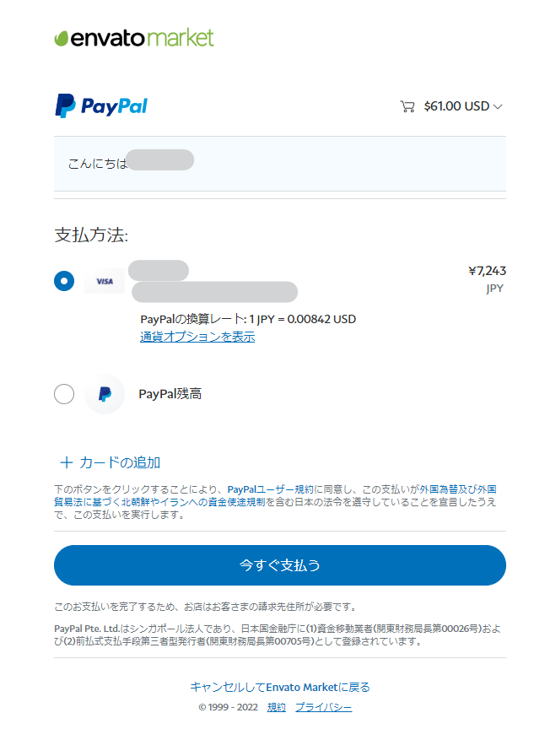This screenshot has width=545, height=756.
Task: Select the VISA card radio button
Action: (64, 281)
